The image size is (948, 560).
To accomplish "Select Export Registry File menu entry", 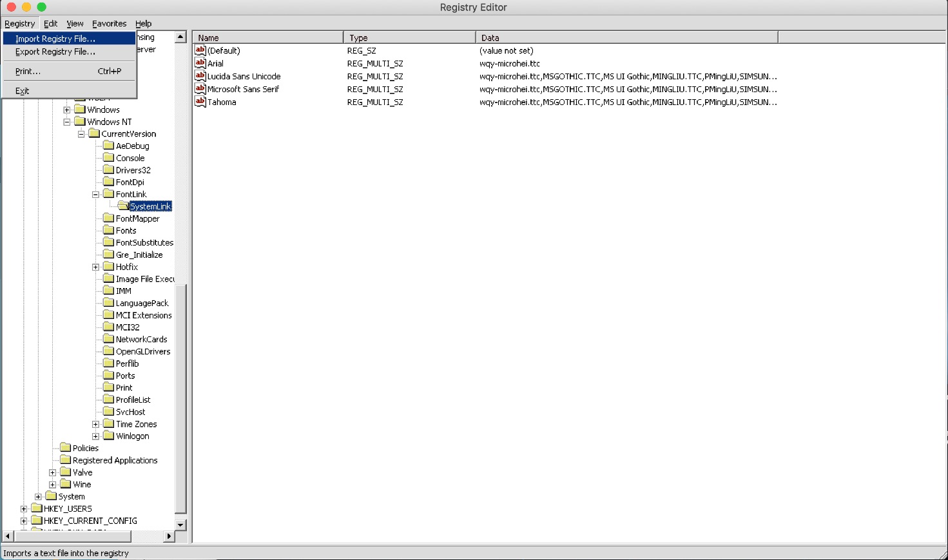I will coord(55,52).
